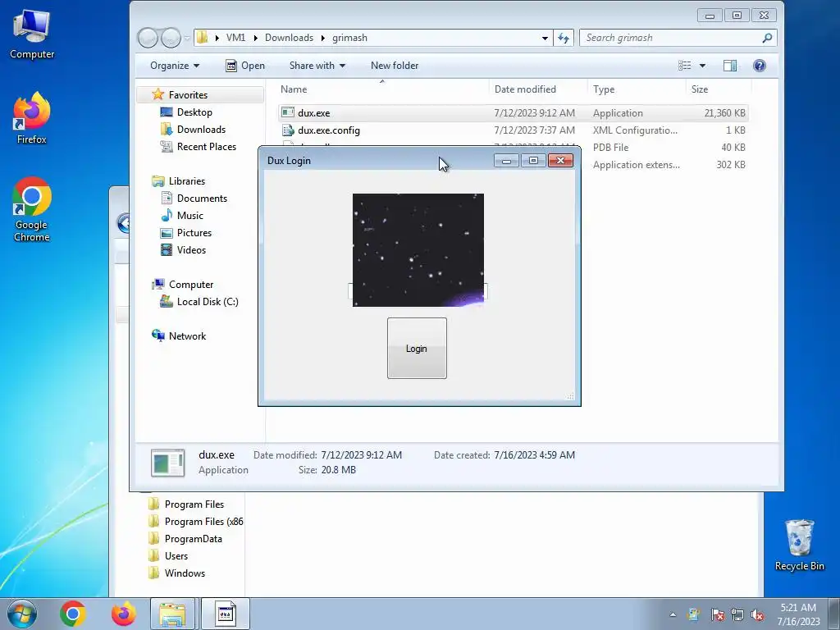Click Open in the Explorer toolbar
The height and width of the screenshot is (630, 840).
(x=245, y=66)
